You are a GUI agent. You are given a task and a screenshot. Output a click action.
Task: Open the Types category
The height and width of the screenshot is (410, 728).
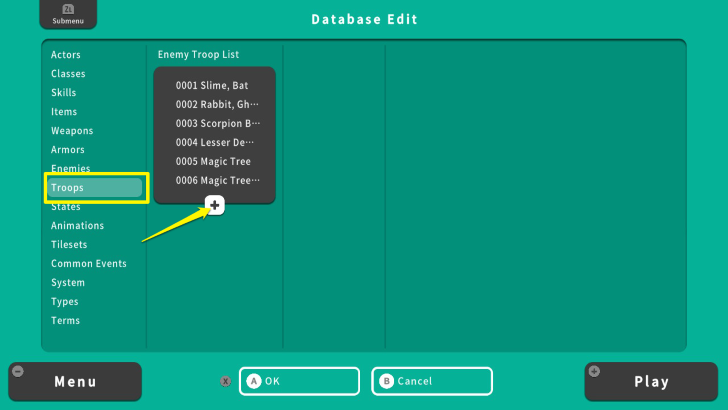click(65, 302)
